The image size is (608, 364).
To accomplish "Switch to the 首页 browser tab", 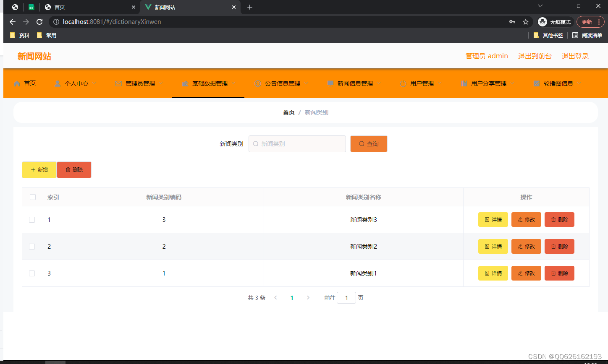I will [x=90, y=7].
